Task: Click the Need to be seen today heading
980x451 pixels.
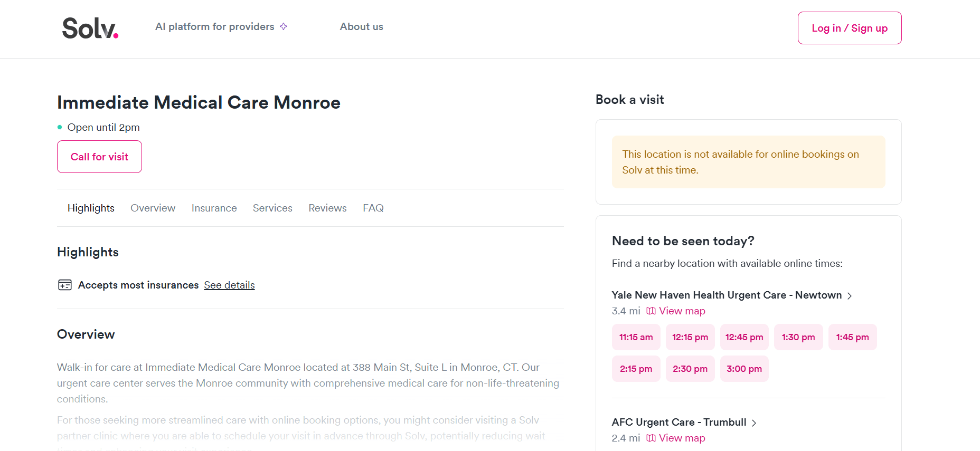Action: point(683,241)
